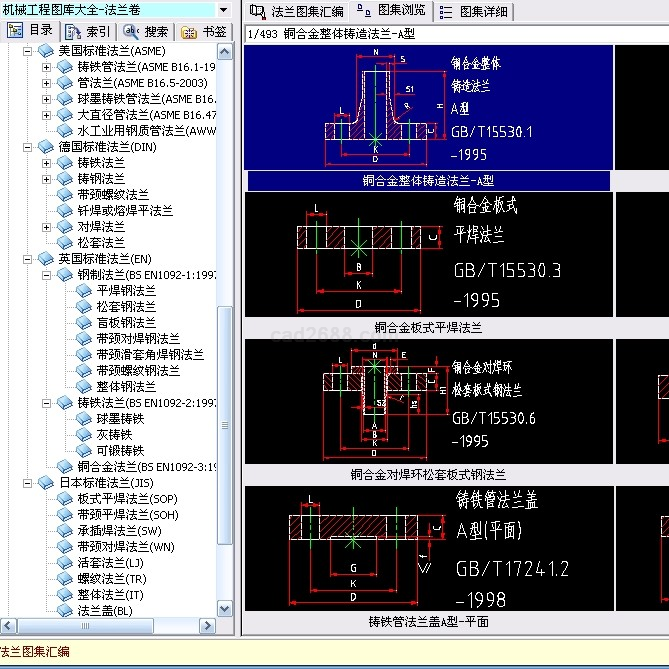Click the book icon next to 法兰盖(BL)
The height and width of the screenshot is (669, 669).
coord(65,610)
